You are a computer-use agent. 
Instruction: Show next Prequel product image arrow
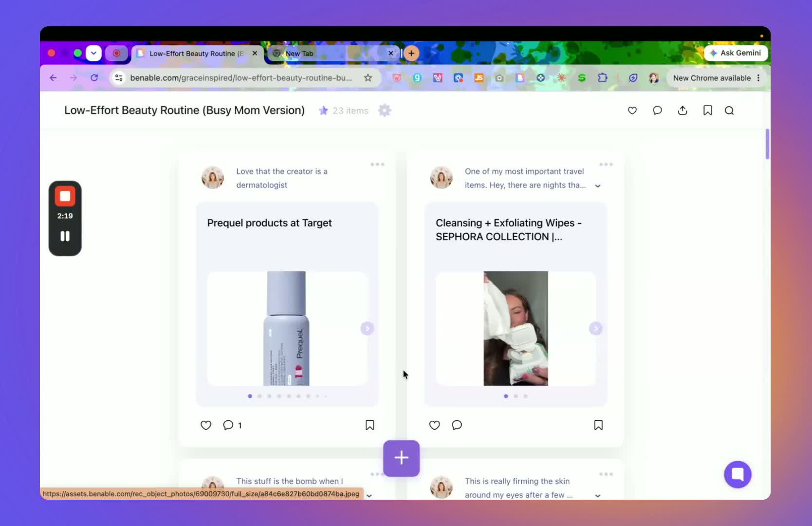(367, 329)
